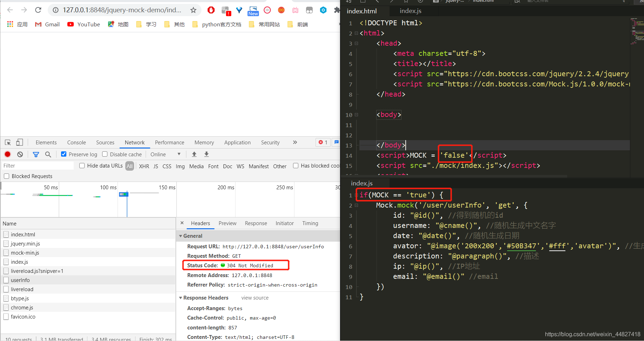Open the Timing tab of request details

pos(310,223)
